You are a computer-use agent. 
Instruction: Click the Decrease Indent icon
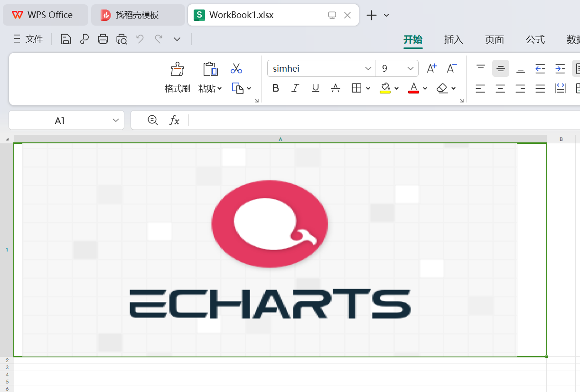click(x=540, y=68)
